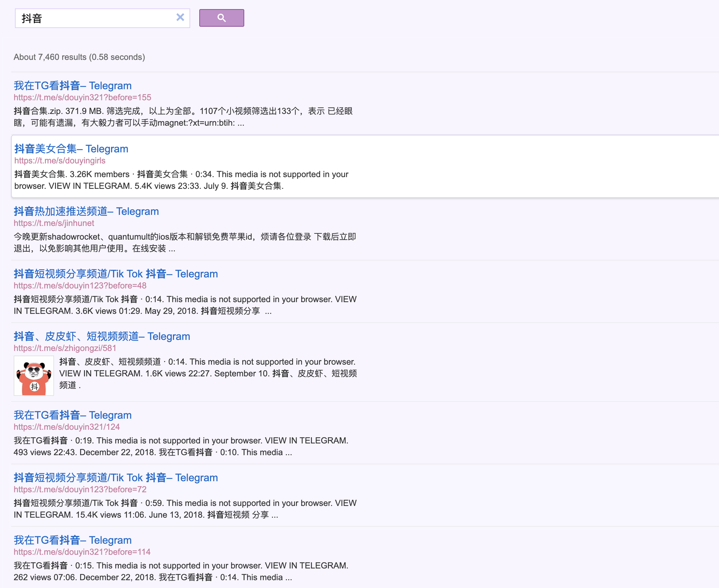The image size is (719, 588).
Task: Visit the URL t.me/s/douyin321?before=114
Action: (82, 552)
